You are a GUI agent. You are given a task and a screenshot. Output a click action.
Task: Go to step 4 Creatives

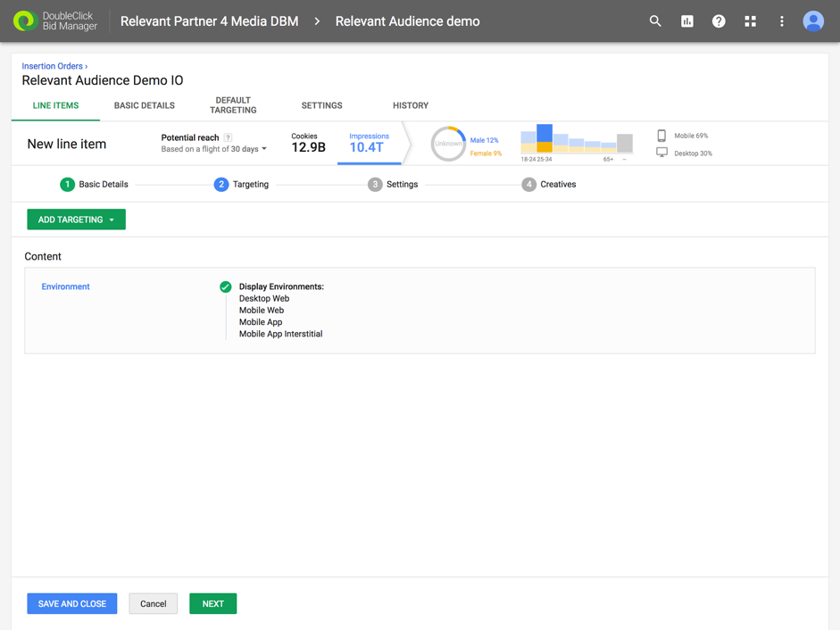pos(549,185)
